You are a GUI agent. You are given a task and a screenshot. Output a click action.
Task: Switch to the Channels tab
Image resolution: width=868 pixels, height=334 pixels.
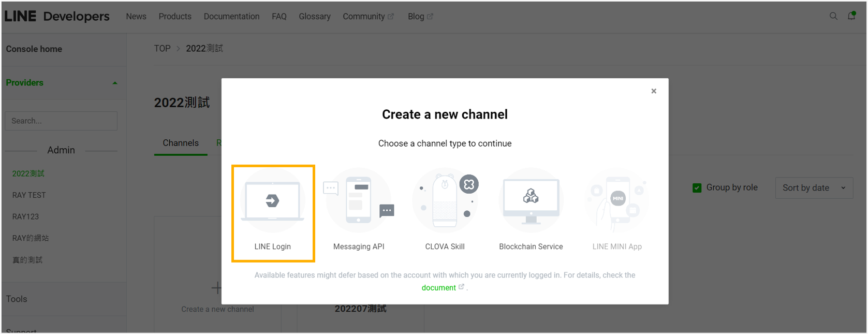(x=181, y=143)
